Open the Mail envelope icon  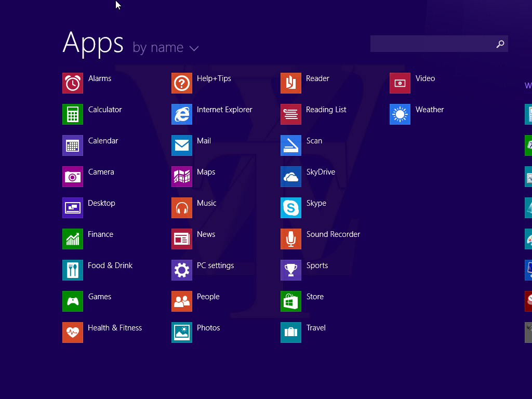(182, 145)
